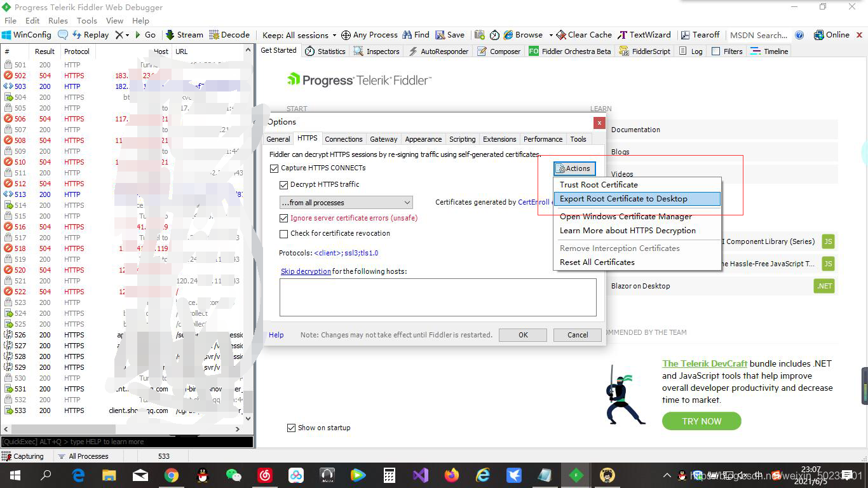This screenshot has width=868, height=488.
Task: Enable Check for certificate revocation
Action: point(284,233)
